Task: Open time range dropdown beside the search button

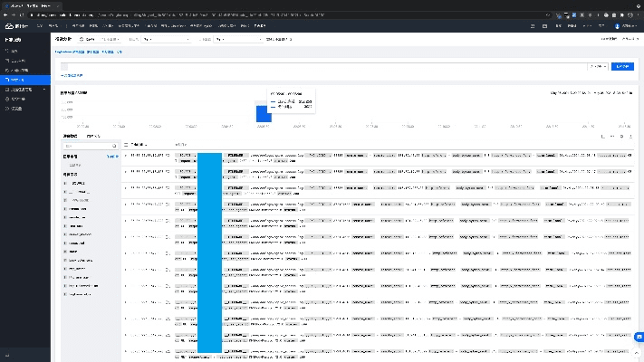Action: tap(598, 66)
